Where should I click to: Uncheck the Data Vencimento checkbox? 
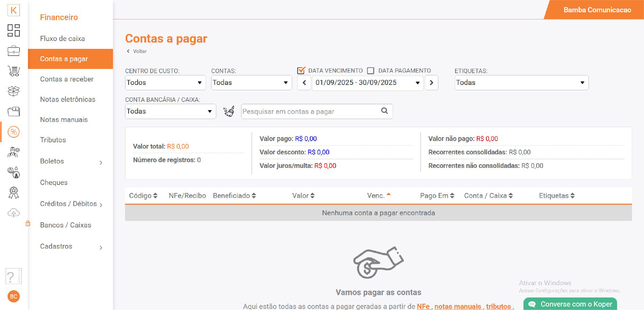coord(301,71)
